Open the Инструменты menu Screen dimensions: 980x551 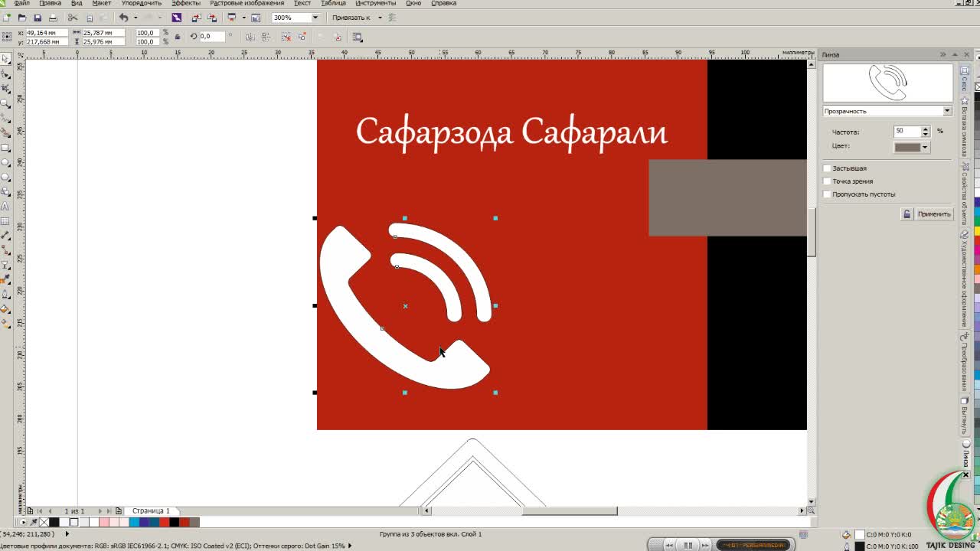[375, 3]
